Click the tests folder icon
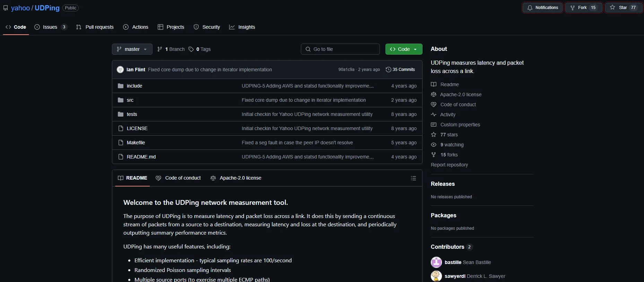This screenshot has width=644, height=282. [x=121, y=114]
